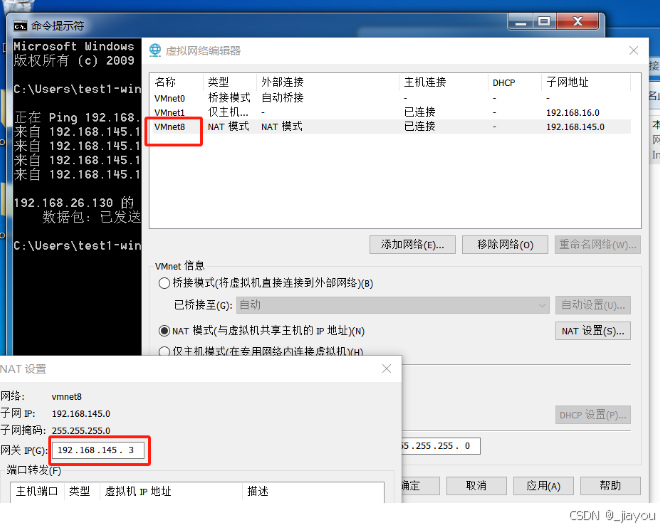Image resolution: width=660 pixels, height=529 pixels.
Task: Select the 仅主机模式 radio button
Action: [164, 351]
